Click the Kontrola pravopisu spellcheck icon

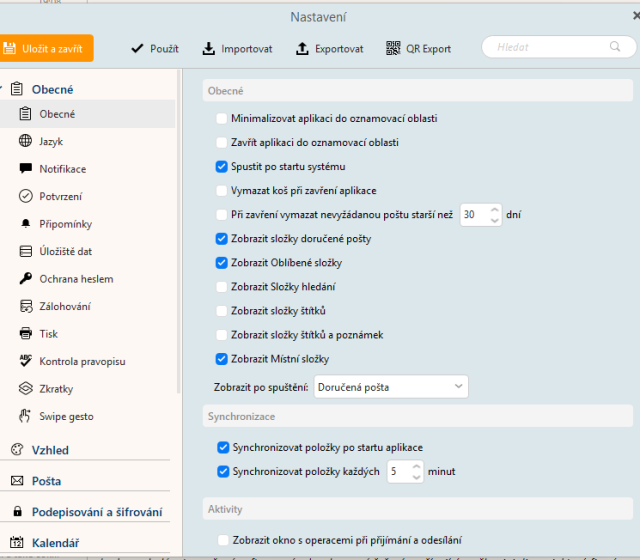click(x=26, y=361)
